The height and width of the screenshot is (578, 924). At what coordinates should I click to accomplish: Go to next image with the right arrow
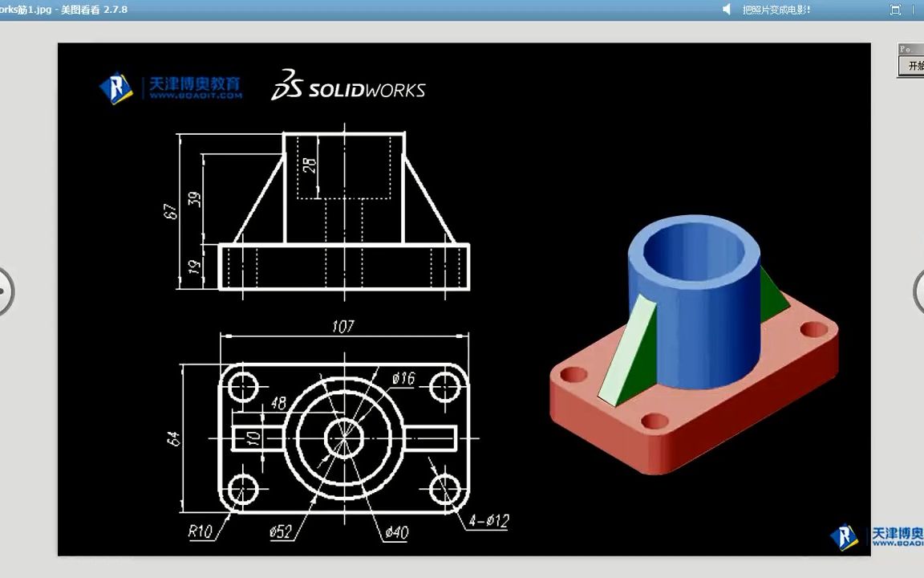coord(920,291)
